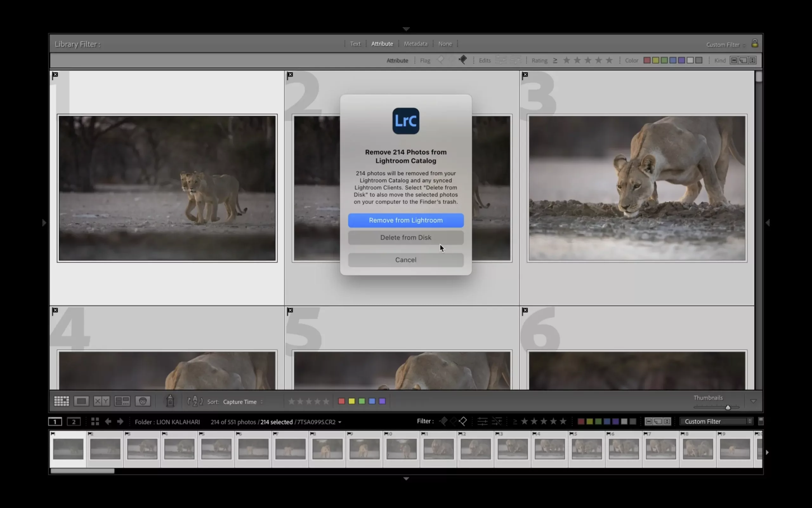This screenshot has width=812, height=508.
Task: Select the Attribute filter tab
Action: coord(382,44)
